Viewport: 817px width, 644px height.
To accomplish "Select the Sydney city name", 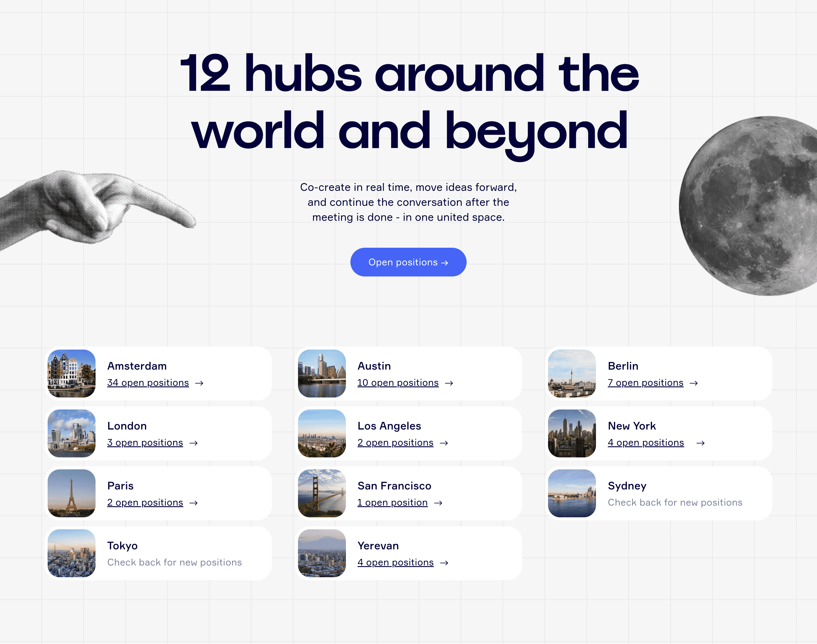I will pos(627,486).
